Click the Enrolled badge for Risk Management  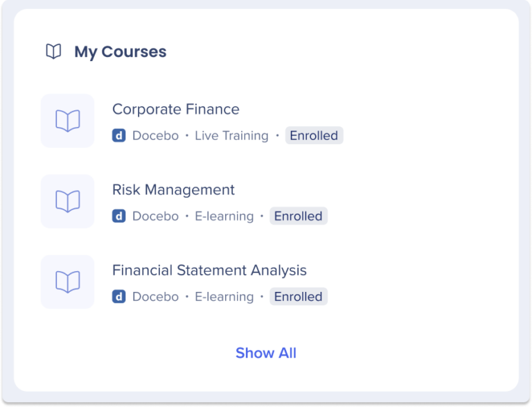pos(298,216)
